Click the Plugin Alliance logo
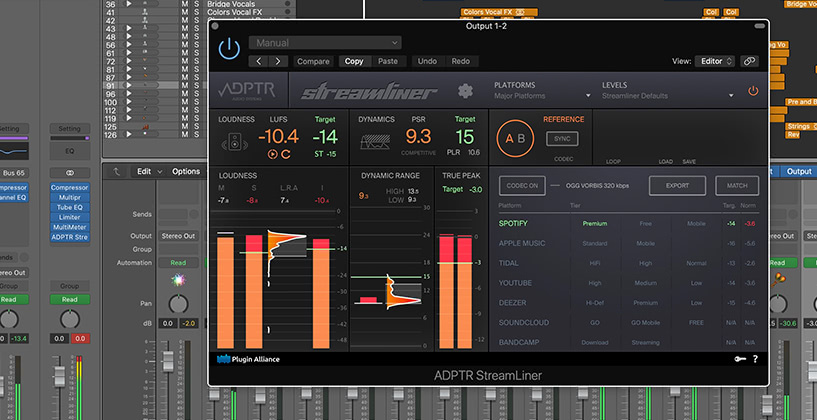 coord(248,359)
